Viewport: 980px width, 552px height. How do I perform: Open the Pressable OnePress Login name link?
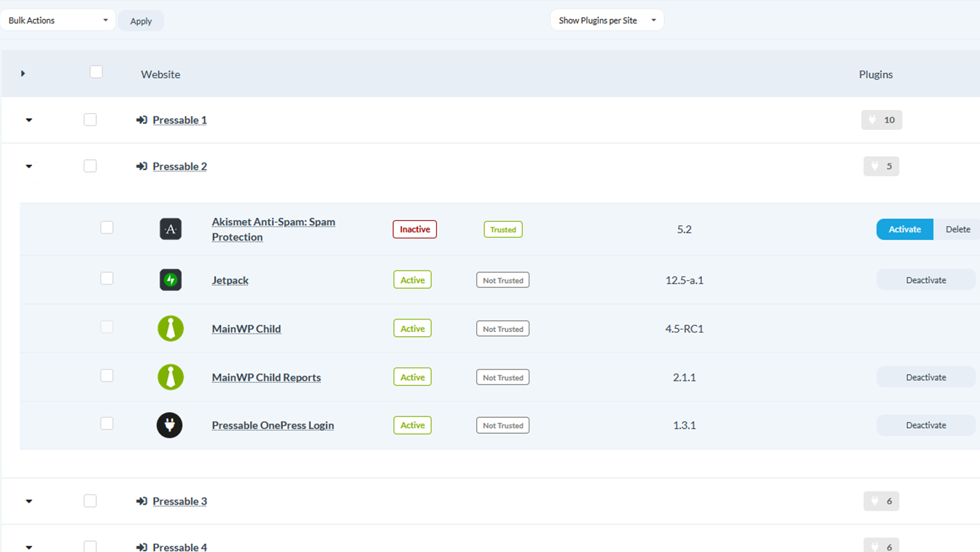tap(273, 425)
